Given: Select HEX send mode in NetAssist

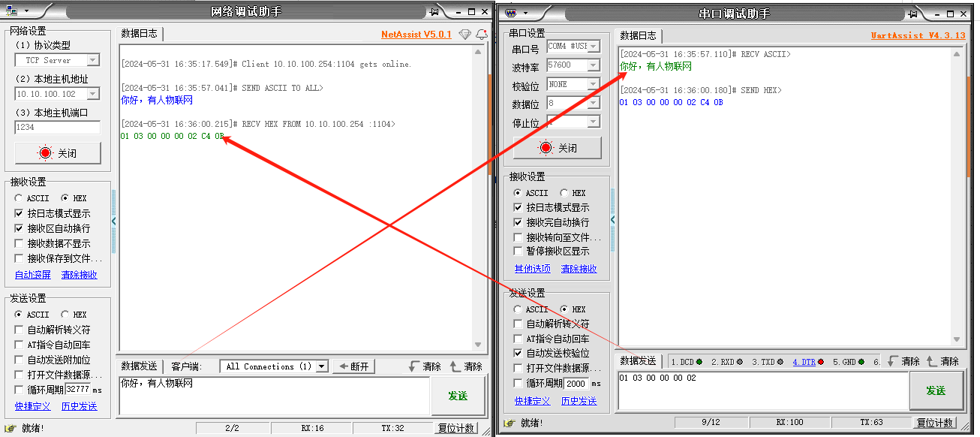Looking at the screenshot, I should tap(65, 315).
